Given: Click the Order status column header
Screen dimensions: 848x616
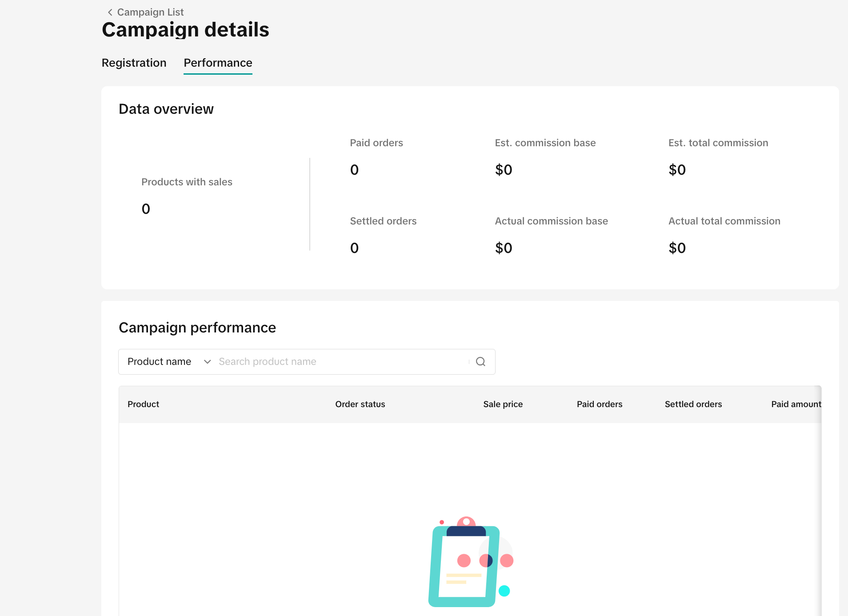Looking at the screenshot, I should pos(360,404).
